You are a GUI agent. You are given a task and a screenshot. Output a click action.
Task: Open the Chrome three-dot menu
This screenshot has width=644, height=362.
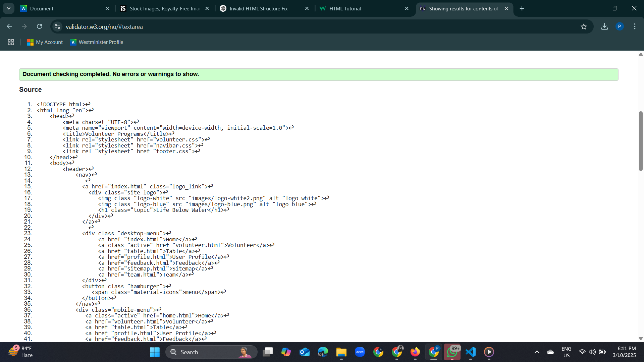pos(635,26)
